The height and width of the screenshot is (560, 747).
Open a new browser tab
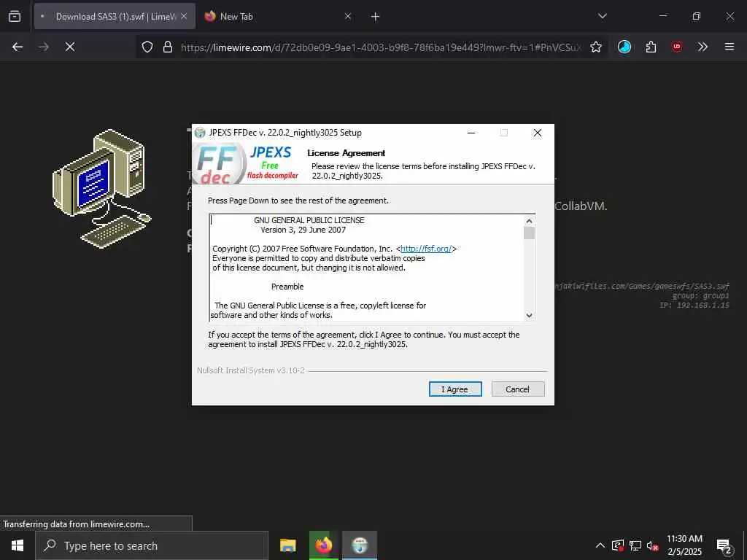click(x=376, y=17)
